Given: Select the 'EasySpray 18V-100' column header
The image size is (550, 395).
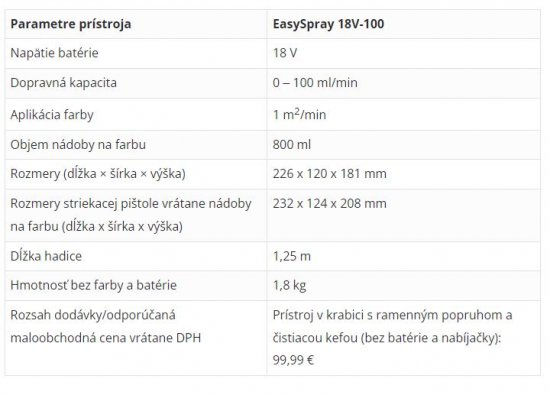Looking at the screenshot, I should pyautogui.click(x=328, y=24).
